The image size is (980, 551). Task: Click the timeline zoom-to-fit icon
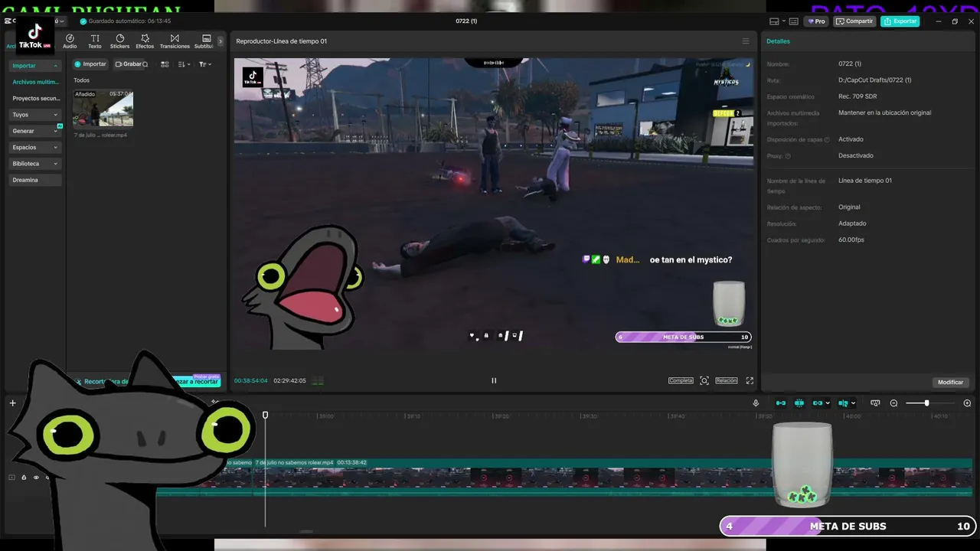(875, 403)
